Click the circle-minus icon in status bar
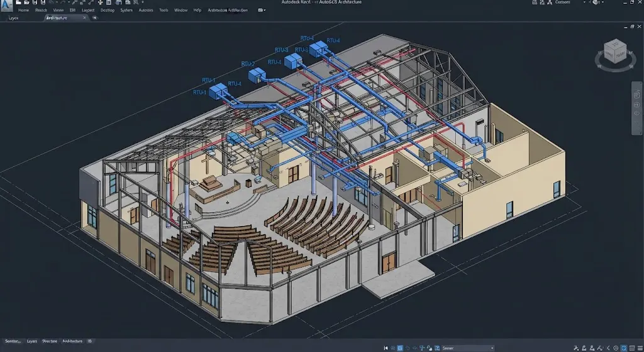This screenshot has width=644, height=352. click(x=616, y=348)
